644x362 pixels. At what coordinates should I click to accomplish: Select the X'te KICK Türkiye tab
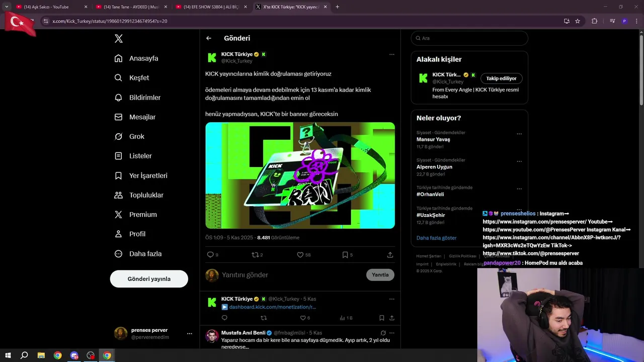(291, 7)
